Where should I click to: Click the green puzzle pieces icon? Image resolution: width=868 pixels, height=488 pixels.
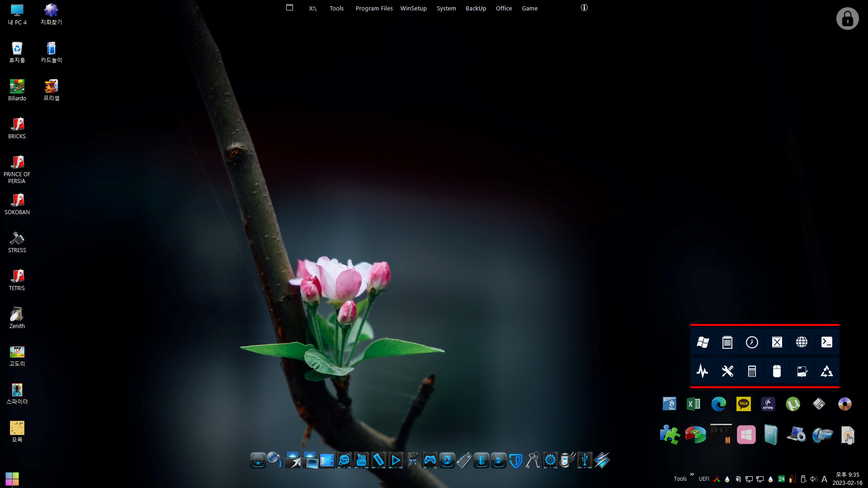[670, 435]
